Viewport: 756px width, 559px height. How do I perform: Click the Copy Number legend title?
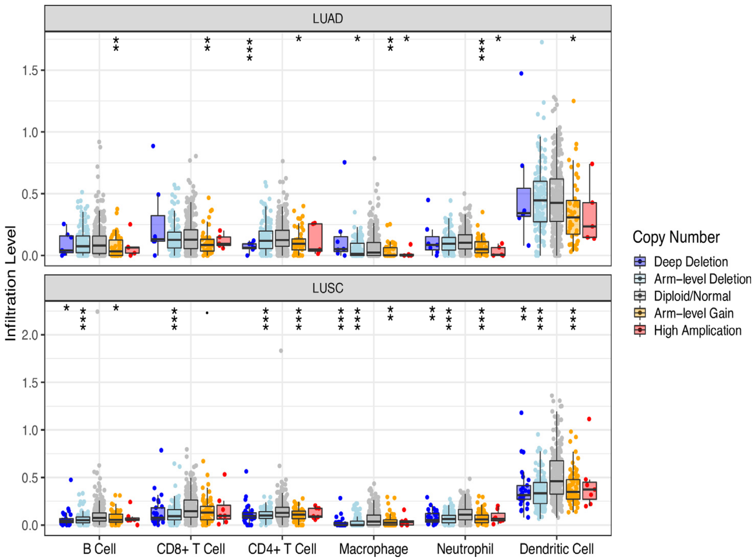tap(676, 237)
